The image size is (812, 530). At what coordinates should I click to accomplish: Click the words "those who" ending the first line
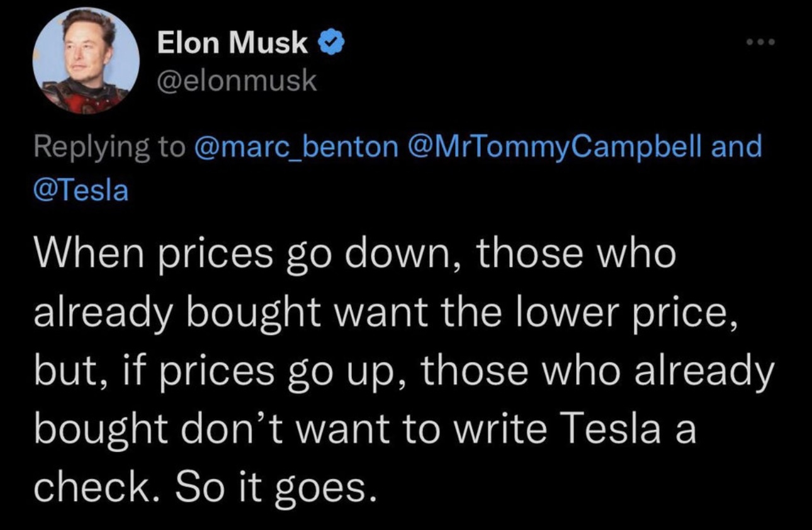[x=577, y=256]
